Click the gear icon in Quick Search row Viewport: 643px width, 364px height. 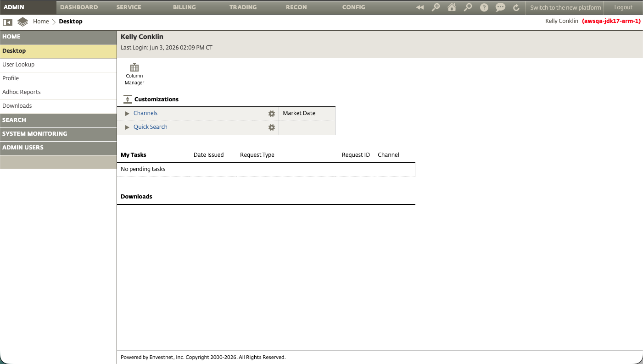272,127
